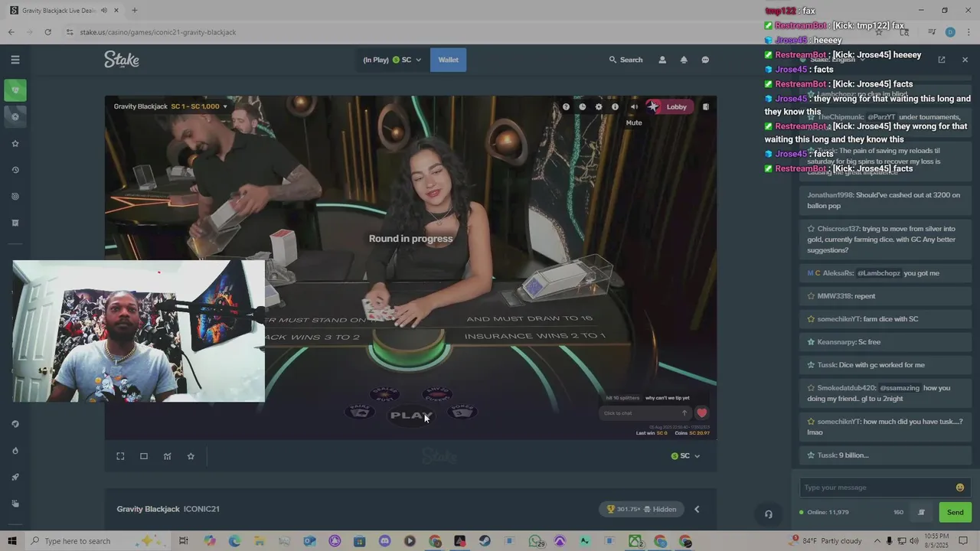Select the sports ball icon in the sidebar
The height and width of the screenshot is (551, 980).
click(15, 116)
